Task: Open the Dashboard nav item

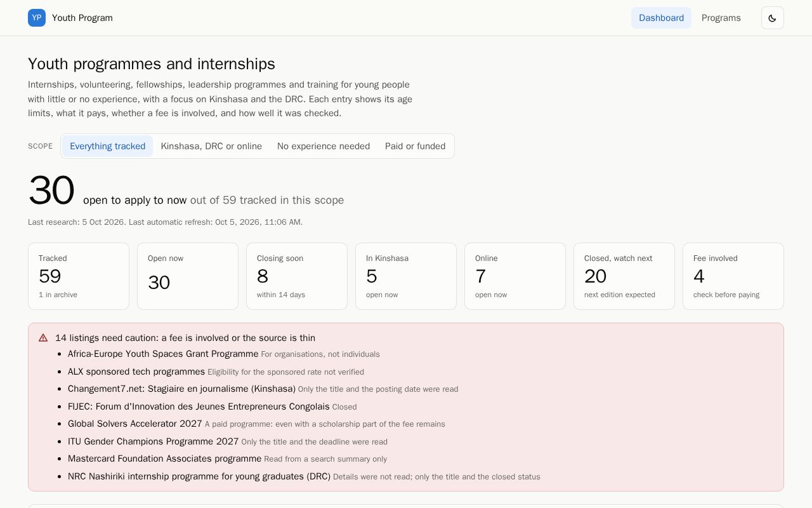Action: (x=661, y=18)
